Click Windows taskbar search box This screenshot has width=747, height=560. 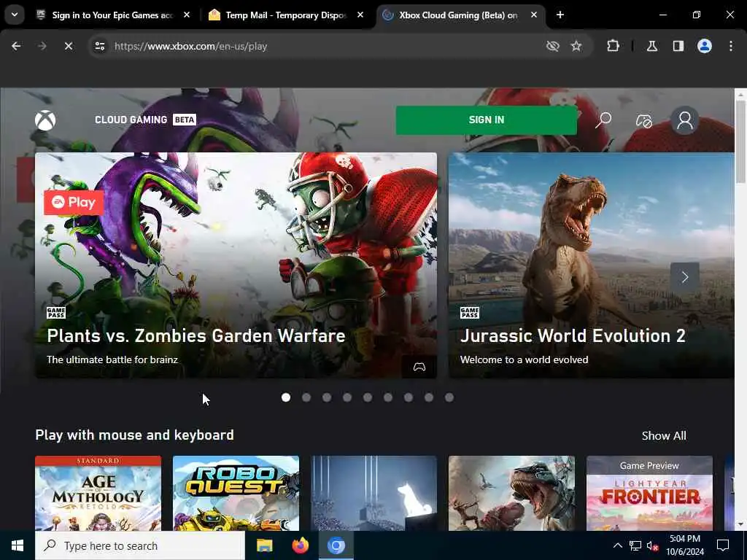140,545
